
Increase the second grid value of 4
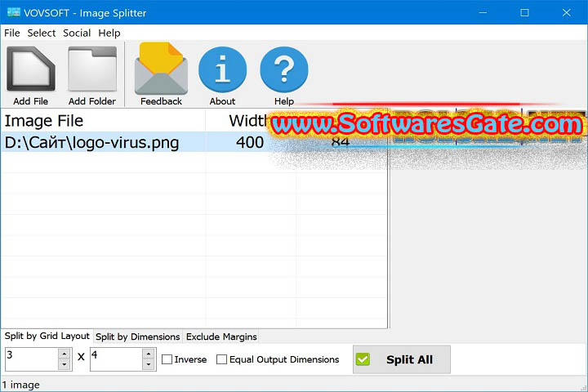(149, 354)
